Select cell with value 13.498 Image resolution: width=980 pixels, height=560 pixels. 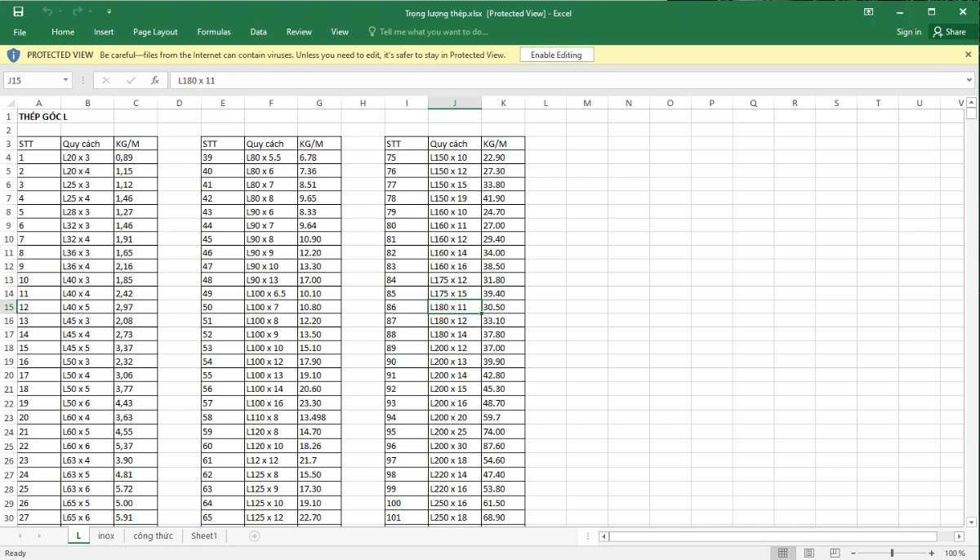[319, 416]
